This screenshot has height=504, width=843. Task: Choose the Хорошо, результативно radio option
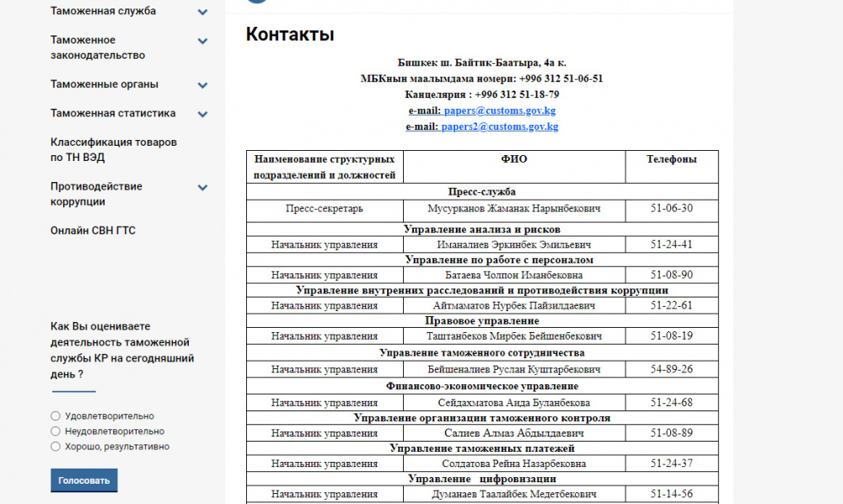pyautogui.click(x=56, y=447)
